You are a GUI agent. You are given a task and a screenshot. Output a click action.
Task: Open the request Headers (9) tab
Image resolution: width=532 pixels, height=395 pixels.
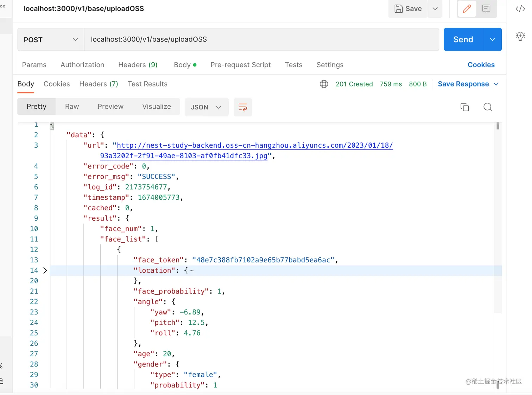tap(138, 65)
